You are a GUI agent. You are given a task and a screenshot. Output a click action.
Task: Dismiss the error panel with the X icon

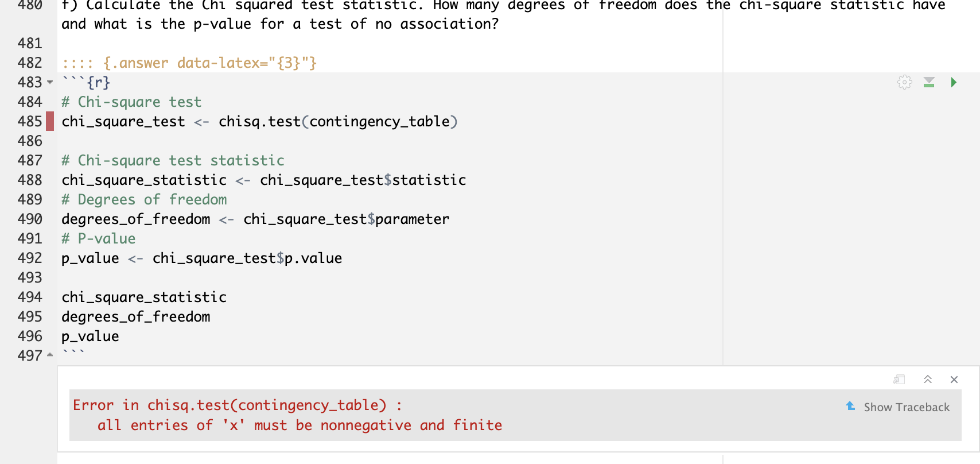coord(954,379)
